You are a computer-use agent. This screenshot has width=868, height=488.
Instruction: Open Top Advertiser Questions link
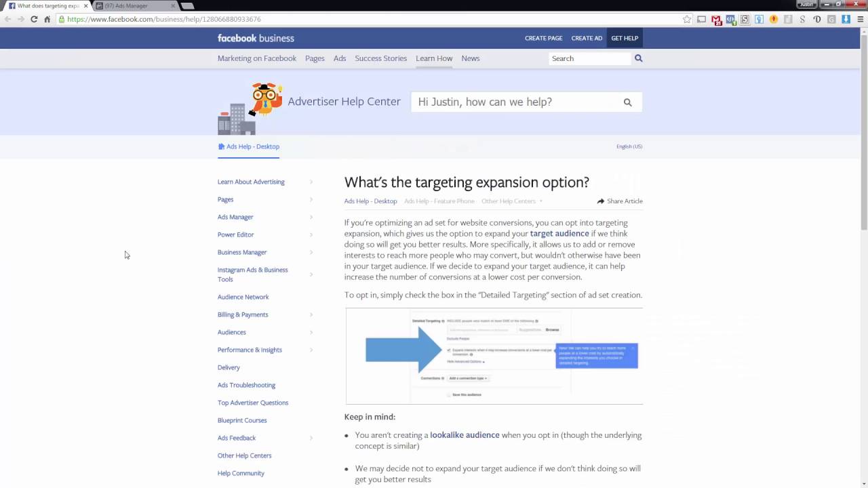pos(253,403)
